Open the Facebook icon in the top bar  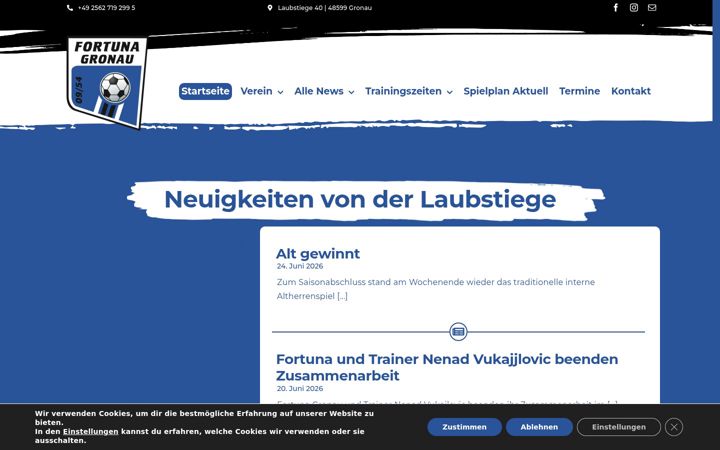[616, 7]
